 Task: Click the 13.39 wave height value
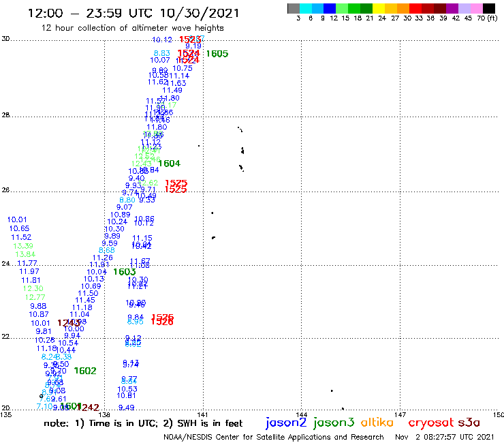(x=23, y=246)
